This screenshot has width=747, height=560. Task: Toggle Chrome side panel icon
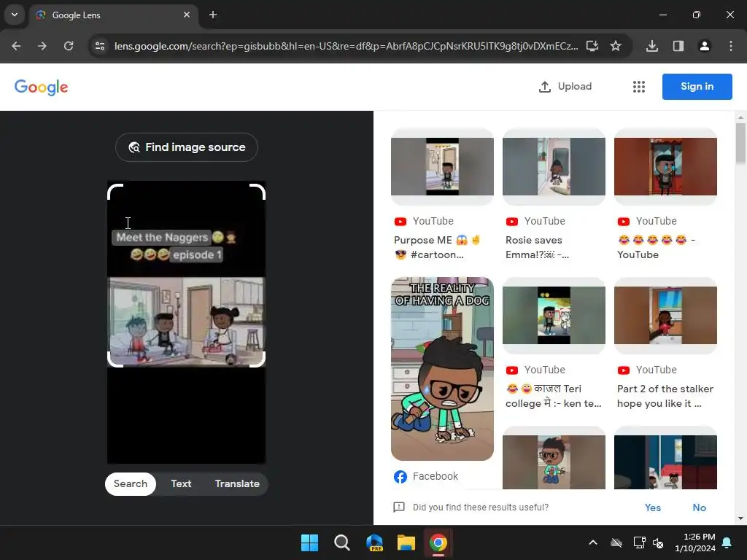pyautogui.click(x=678, y=46)
